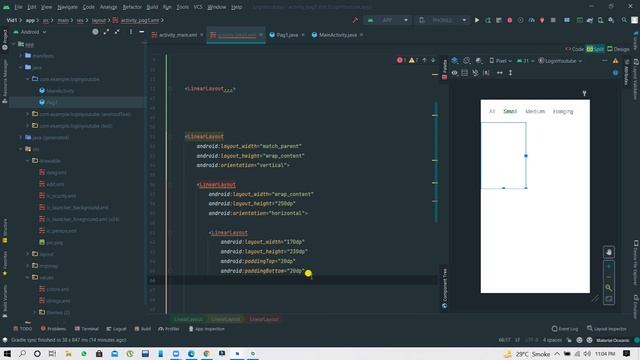Viewport: 640px width, 360px height.
Task: Click the vertical expand arrows icon
Action: [510, 73]
